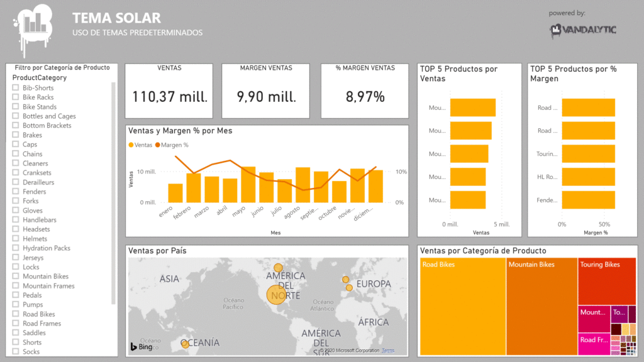Select the Road Bikes treemap block
644x362 pixels.
pyautogui.click(x=463, y=306)
